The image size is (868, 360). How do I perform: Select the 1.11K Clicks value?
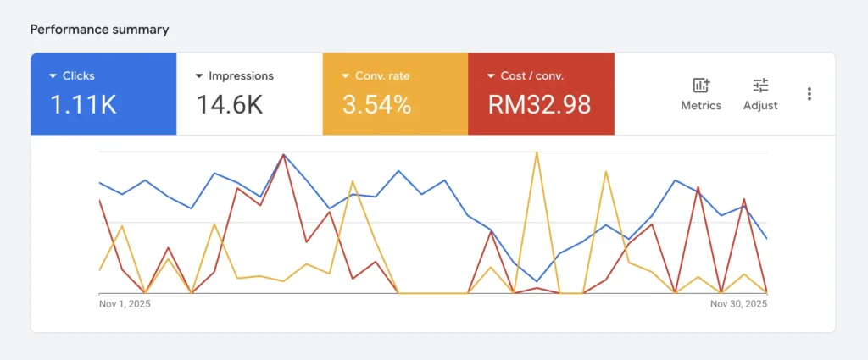[83, 105]
